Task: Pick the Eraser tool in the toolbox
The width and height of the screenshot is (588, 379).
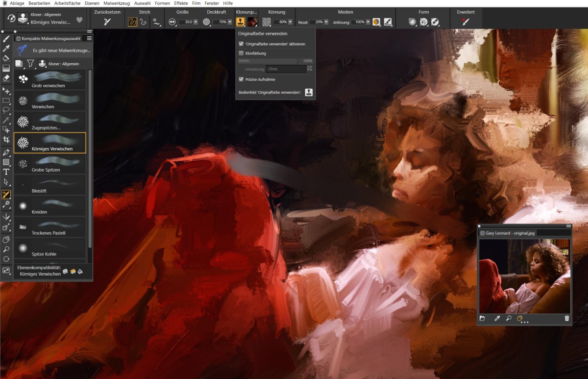Action: coord(6,78)
